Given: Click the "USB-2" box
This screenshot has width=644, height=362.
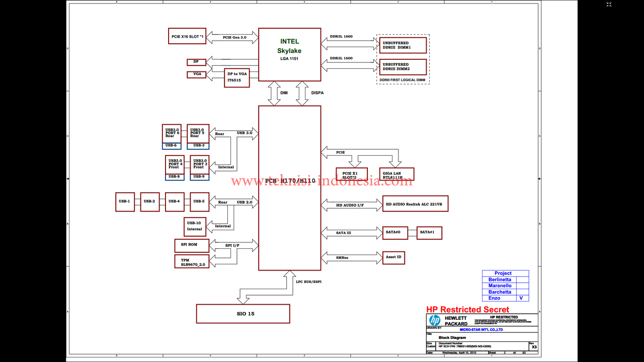Looking at the screenshot, I should (x=150, y=202).
